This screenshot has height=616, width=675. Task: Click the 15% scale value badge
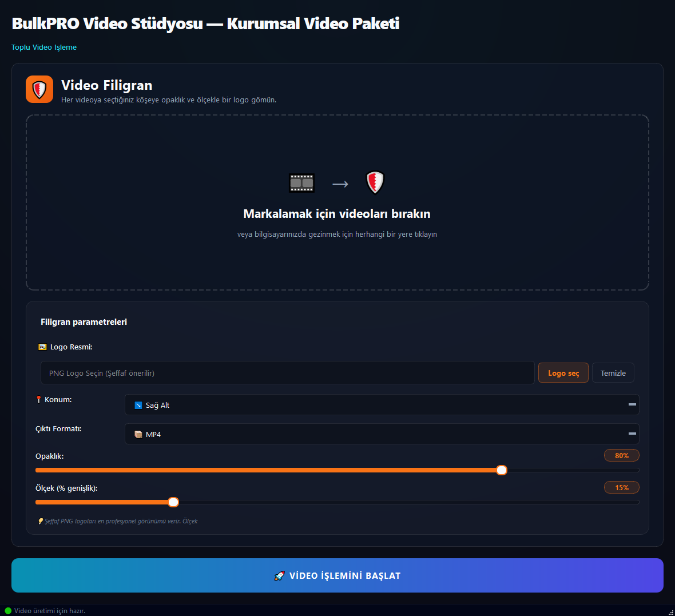tap(622, 488)
